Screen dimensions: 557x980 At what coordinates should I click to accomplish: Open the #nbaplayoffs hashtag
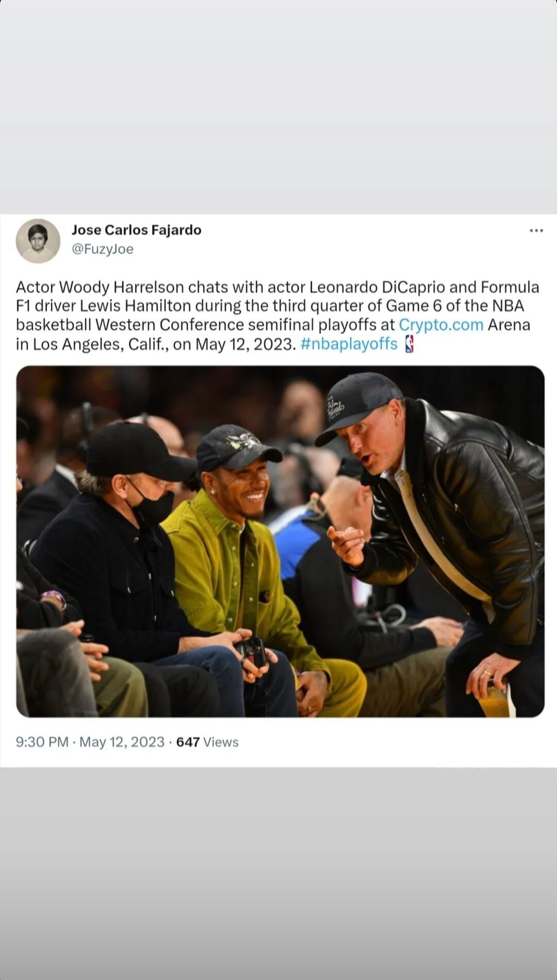(x=349, y=344)
